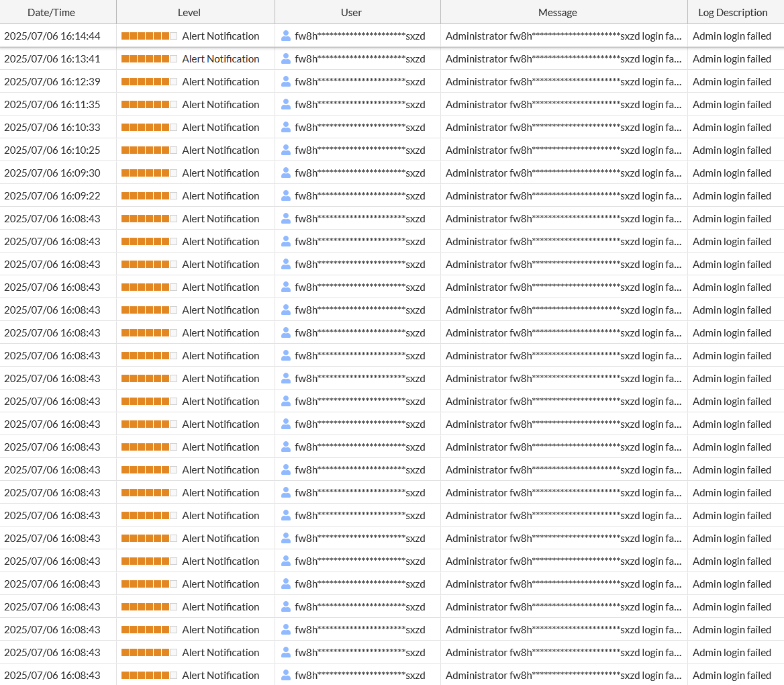This screenshot has width=784, height=685.
Task: Select the User column header
Action: pyautogui.click(x=351, y=12)
